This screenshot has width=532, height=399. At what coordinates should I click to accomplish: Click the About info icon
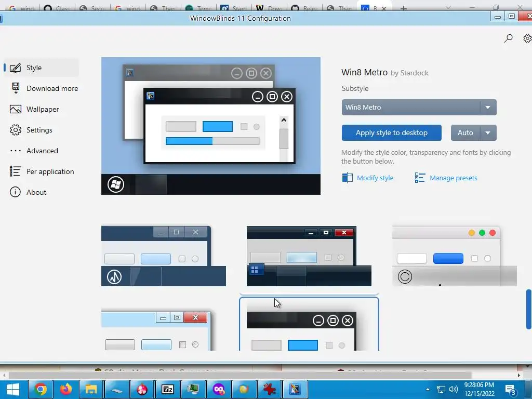click(x=15, y=192)
